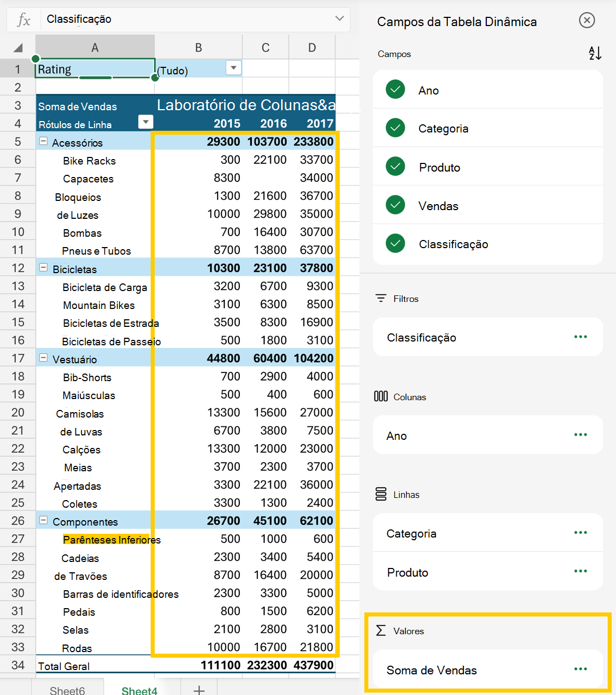Image resolution: width=616 pixels, height=695 pixels.
Task: Uncheck the Classificação field checkbox
Action: tap(395, 244)
